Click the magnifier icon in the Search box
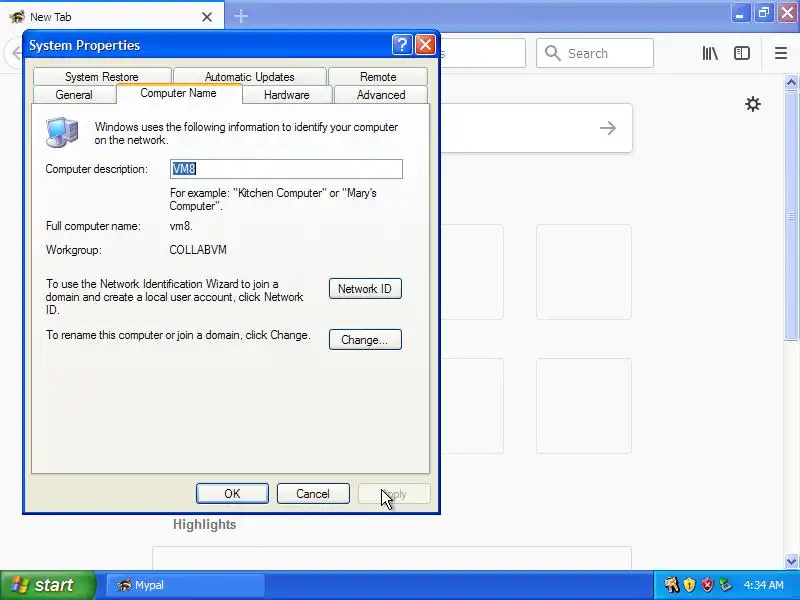800x600 pixels. [553, 53]
